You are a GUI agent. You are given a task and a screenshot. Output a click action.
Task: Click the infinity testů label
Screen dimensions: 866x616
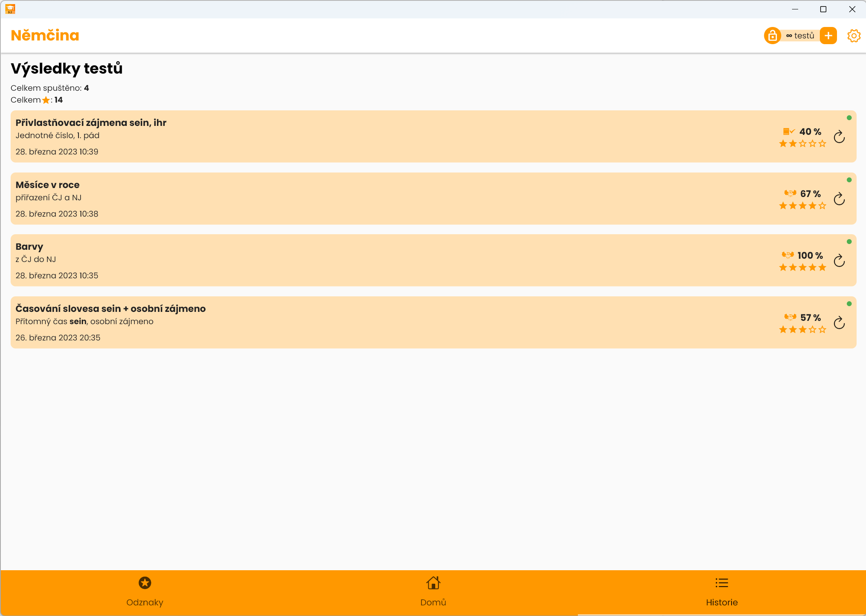point(800,36)
